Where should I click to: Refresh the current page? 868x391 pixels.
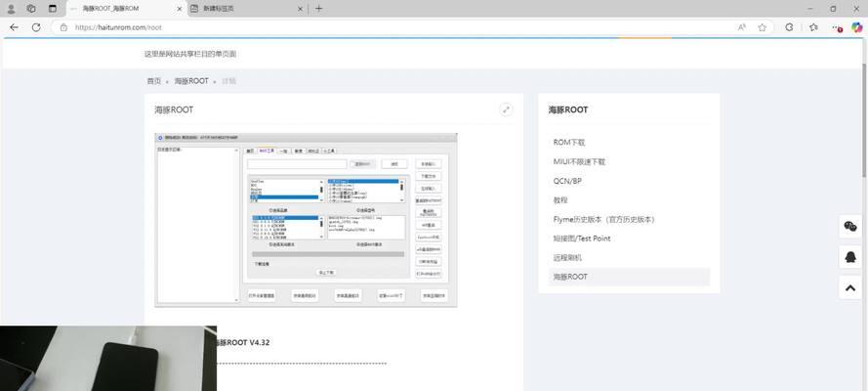[36, 27]
